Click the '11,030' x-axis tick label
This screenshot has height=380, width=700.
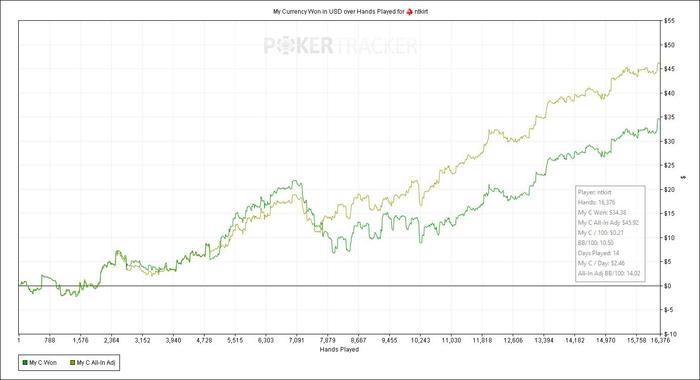(x=451, y=340)
